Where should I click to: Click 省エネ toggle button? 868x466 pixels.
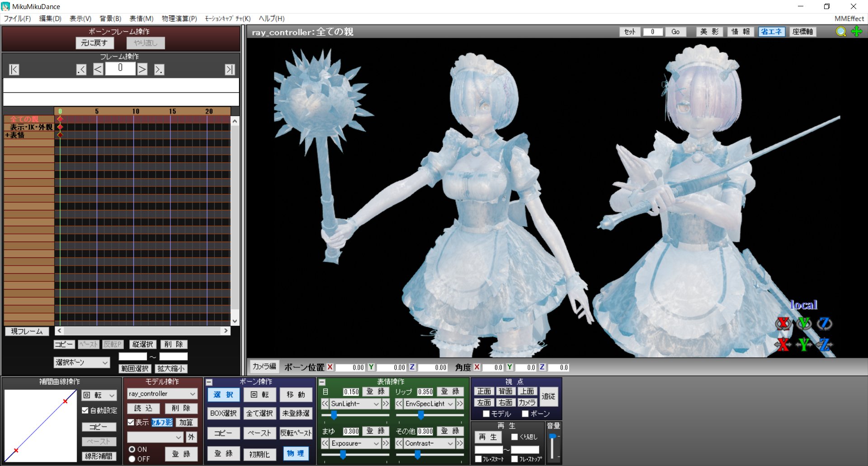click(x=771, y=32)
